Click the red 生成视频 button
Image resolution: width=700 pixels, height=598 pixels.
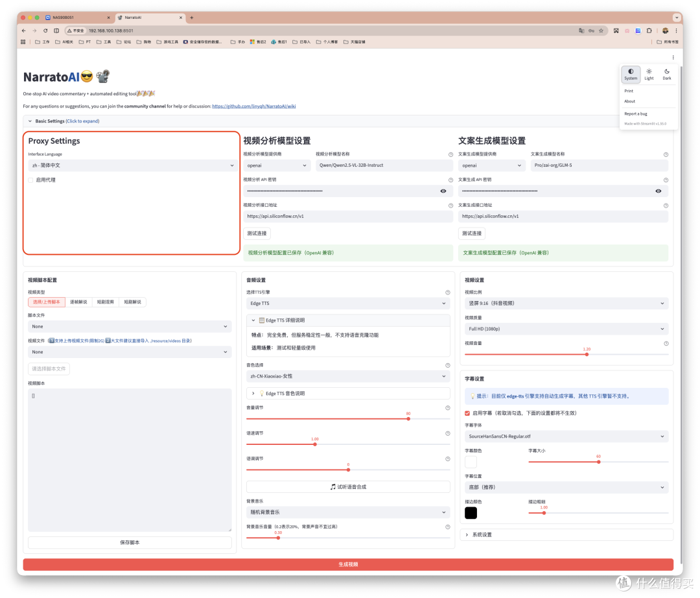348,565
